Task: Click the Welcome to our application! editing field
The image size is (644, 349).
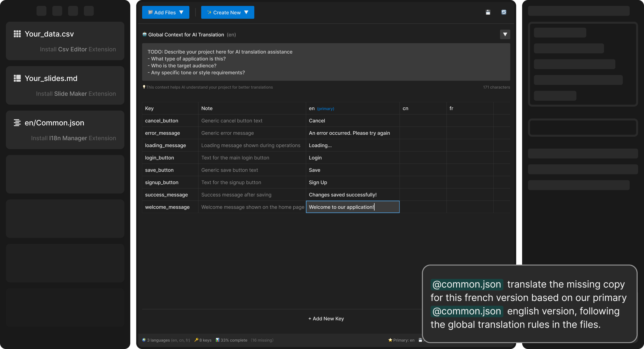Action: pos(353,207)
